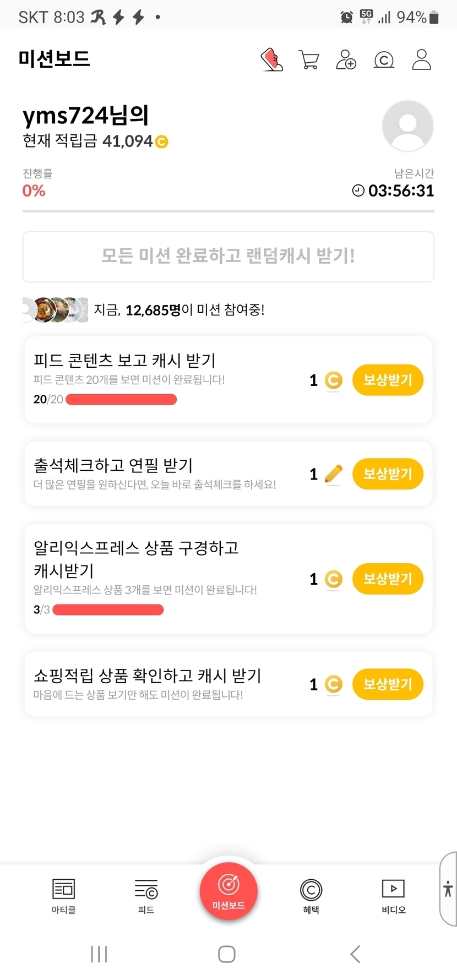The width and height of the screenshot is (457, 980).
Task: Tap 모든 미션 완료하고 랜덤캐시 받기 button
Action: (x=228, y=257)
